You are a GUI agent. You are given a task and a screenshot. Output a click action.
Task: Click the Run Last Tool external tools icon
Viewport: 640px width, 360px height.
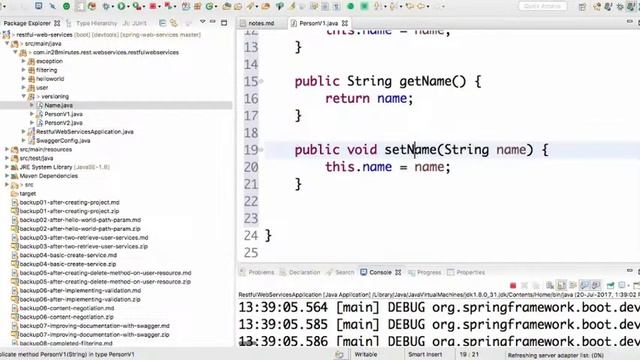[137, 6]
